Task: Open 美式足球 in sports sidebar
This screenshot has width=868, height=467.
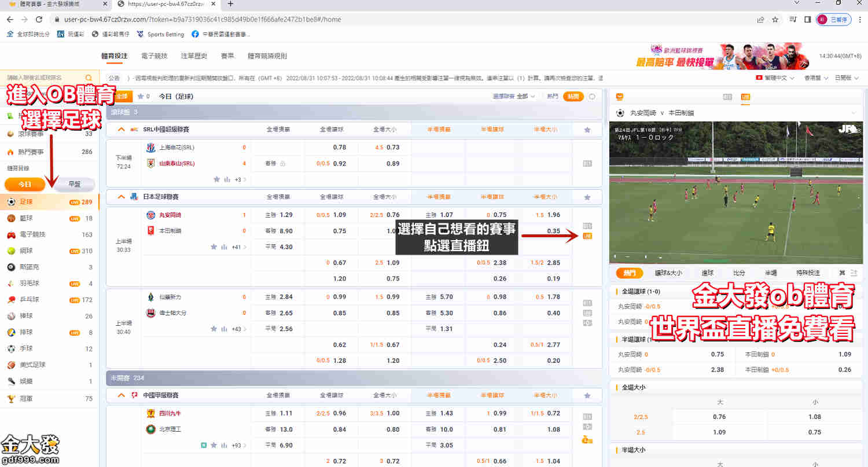Action: [50, 365]
